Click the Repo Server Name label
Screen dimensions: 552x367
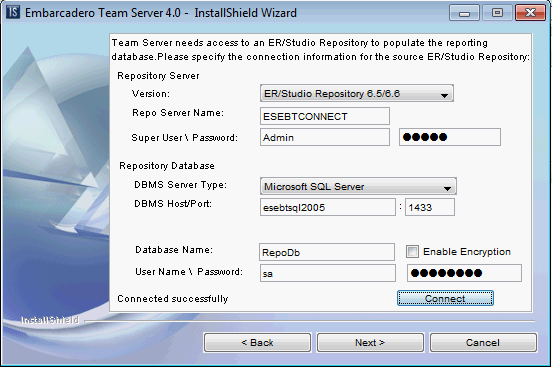pyautogui.click(x=178, y=113)
